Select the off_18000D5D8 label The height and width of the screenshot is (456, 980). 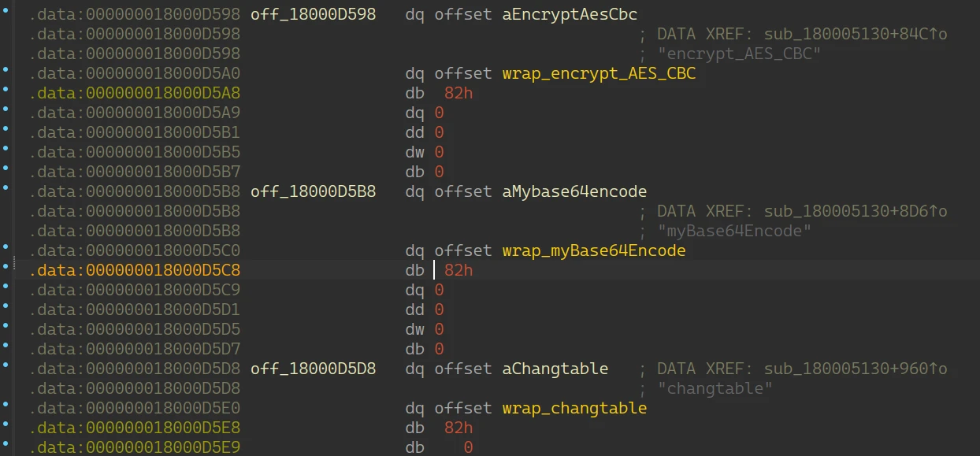tap(313, 369)
